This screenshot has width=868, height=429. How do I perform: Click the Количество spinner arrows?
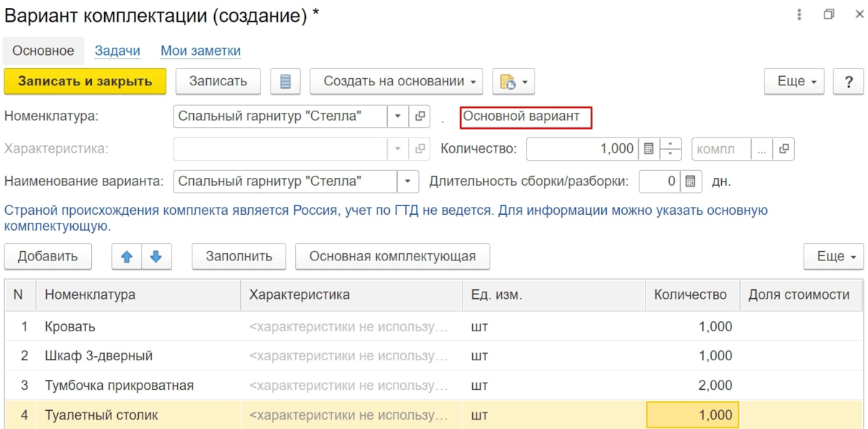point(671,149)
